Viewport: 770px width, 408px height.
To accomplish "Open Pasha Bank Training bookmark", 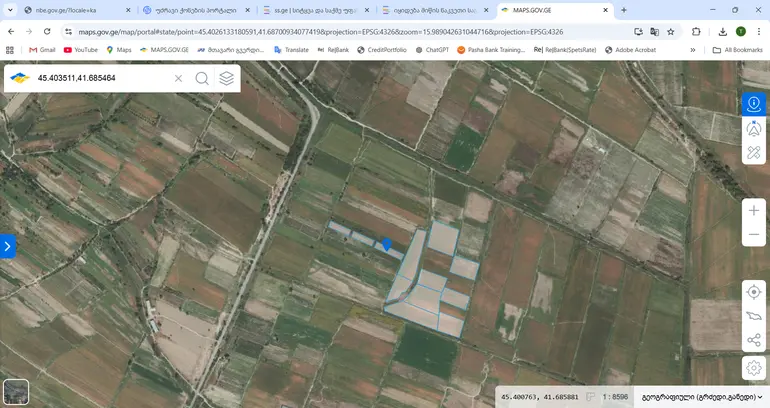I will [491, 50].
